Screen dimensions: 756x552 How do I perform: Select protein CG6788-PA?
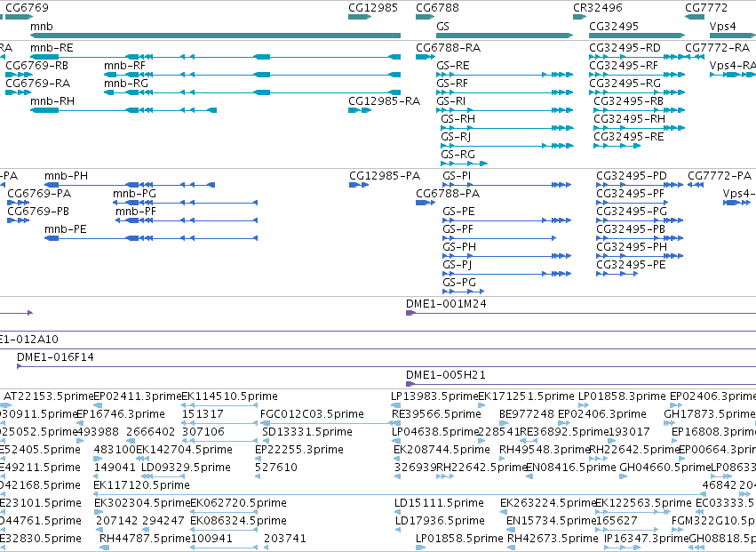click(426, 203)
